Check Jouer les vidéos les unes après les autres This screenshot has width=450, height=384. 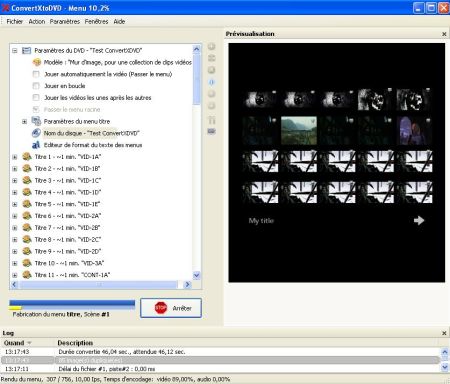point(36,98)
